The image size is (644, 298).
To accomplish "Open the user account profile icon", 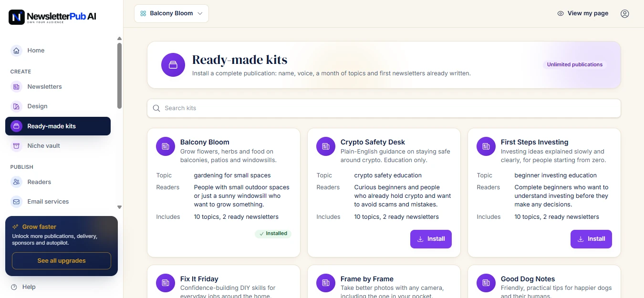I will [625, 13].
